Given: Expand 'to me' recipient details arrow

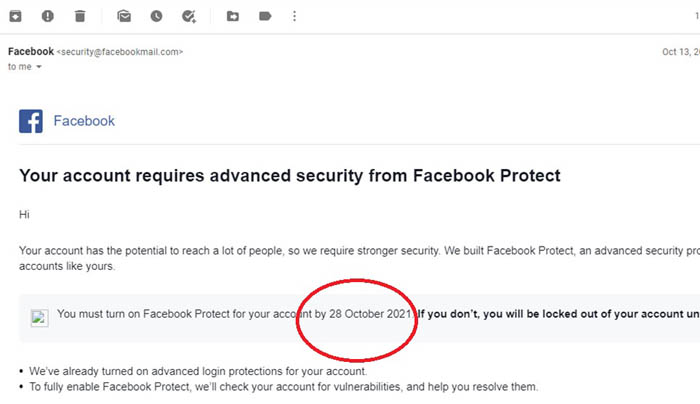Looking at the screenshot, I should point(39,67).
